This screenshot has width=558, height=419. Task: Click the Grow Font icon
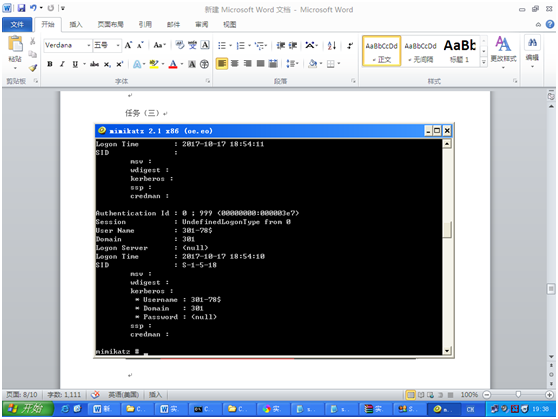(128, 45)
